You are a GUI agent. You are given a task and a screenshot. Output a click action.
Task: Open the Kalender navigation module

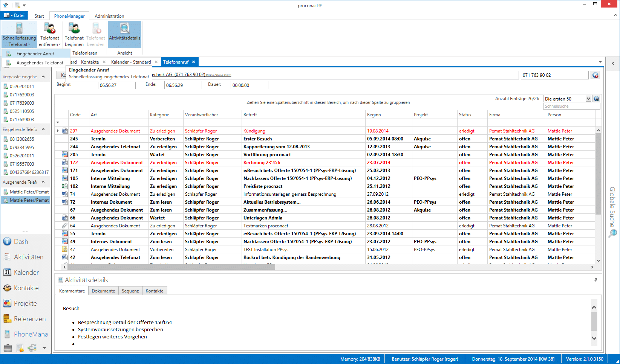[x=25, y=273]
